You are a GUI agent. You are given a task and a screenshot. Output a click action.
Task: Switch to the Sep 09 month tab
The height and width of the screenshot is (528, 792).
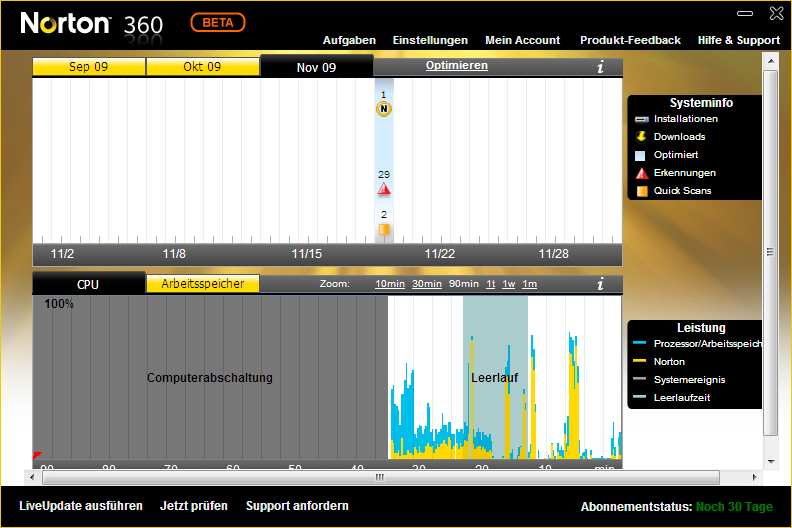[x=89, y=67]
